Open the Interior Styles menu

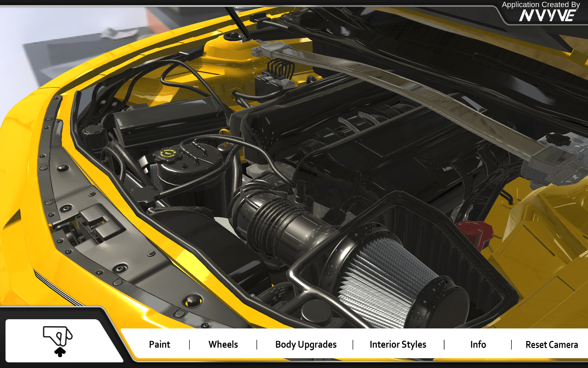[398, 345]
